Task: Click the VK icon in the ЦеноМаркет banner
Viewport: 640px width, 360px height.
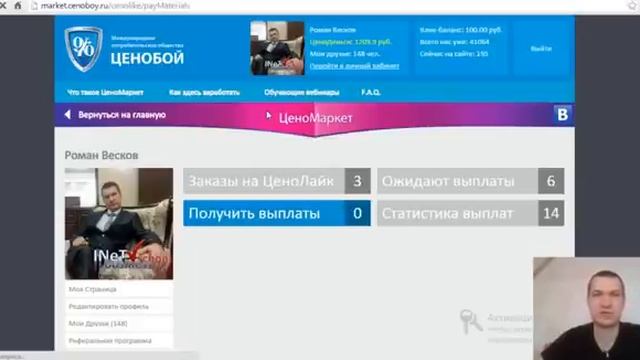Action: click(x=562, y=115)
